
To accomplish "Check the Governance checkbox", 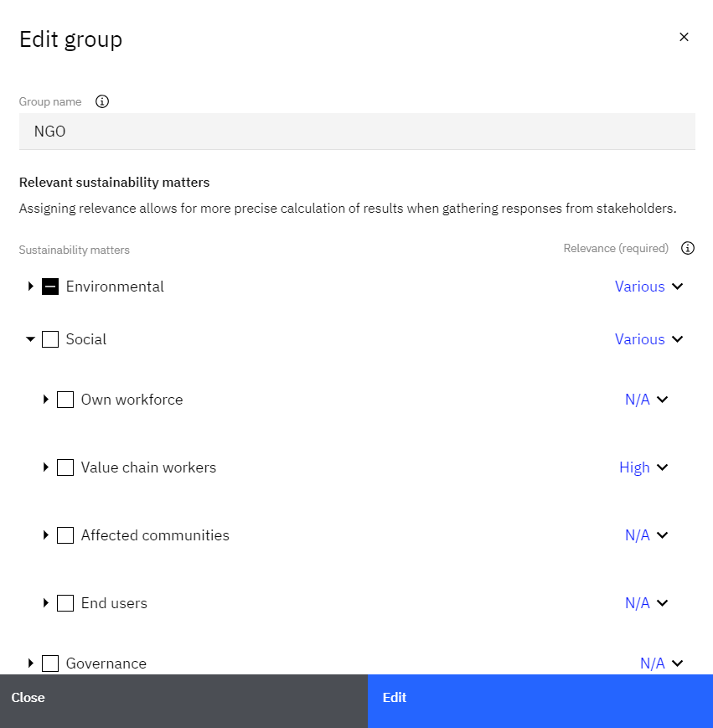I will point(50,663).
